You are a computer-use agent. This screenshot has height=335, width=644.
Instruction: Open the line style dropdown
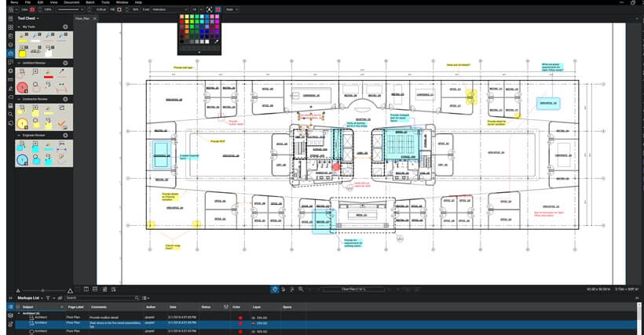click(71, 9)
